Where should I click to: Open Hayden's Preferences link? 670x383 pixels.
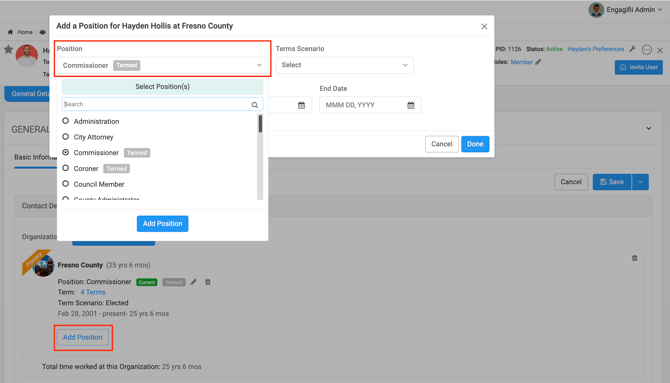pyautogui.click(x=596, y=49)
